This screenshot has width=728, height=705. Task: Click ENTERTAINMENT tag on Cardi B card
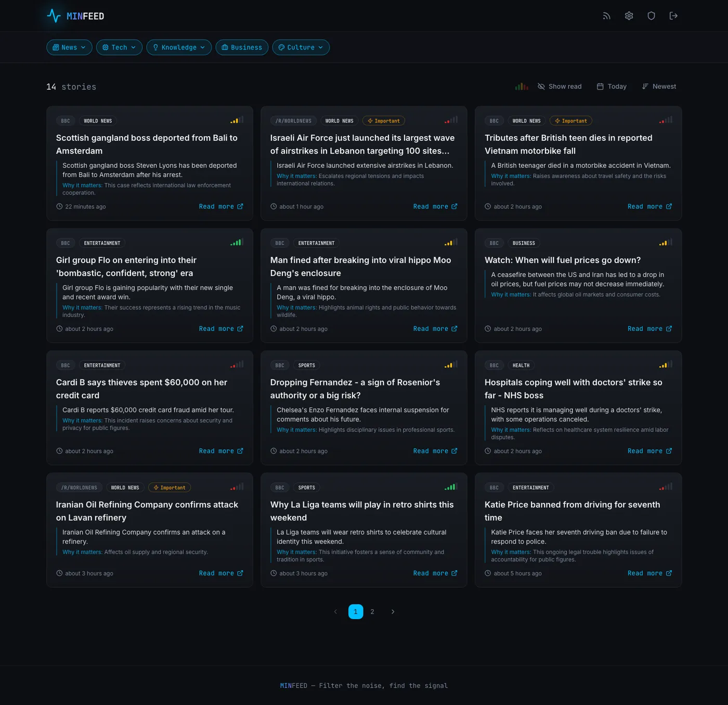102,365
